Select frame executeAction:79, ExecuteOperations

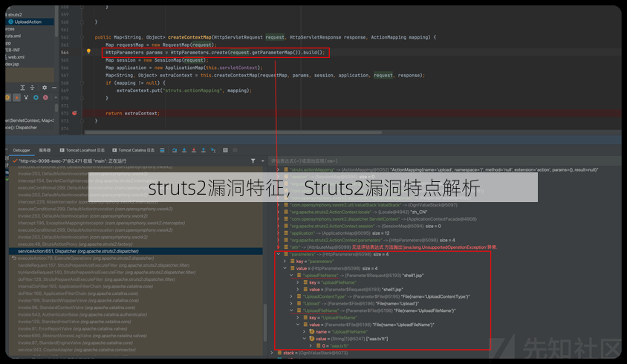pos(135,258)
